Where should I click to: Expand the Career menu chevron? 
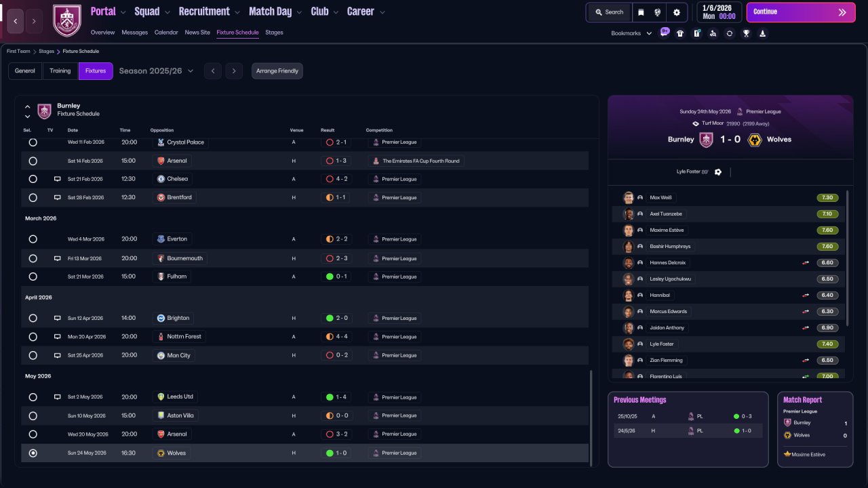click(x=382, y=12)
